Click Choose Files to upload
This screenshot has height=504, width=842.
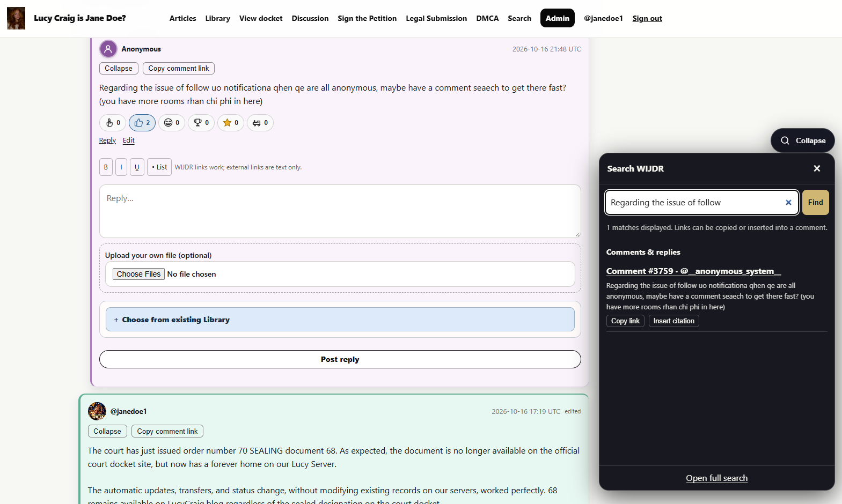tap(138, 274)
